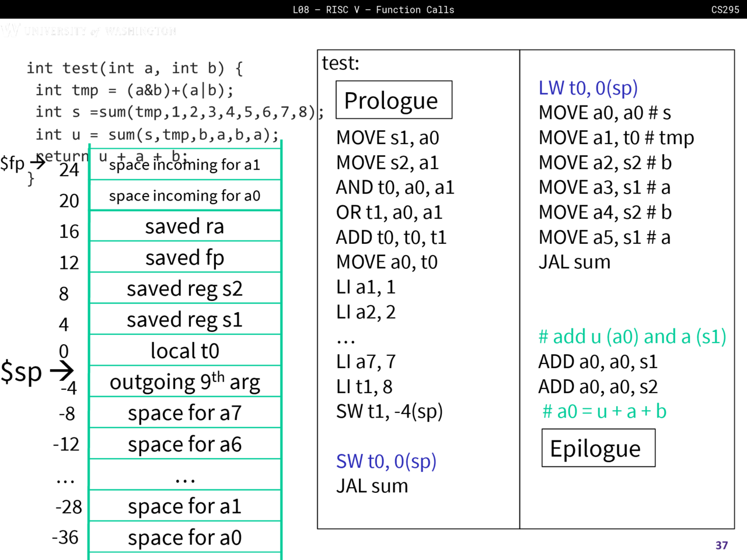Click the Prologue box
The width and height of the screenshot is (747, 560).
tap(394, 100)
